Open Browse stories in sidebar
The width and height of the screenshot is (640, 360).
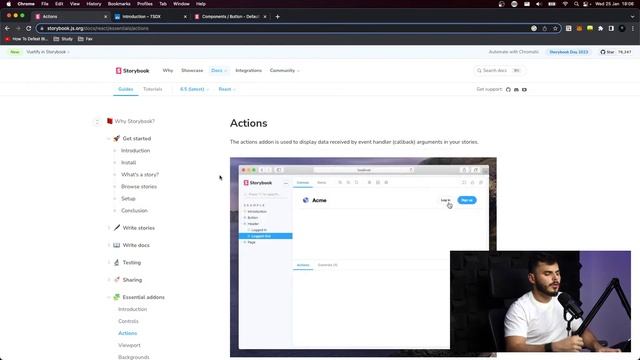click(139, 187)
